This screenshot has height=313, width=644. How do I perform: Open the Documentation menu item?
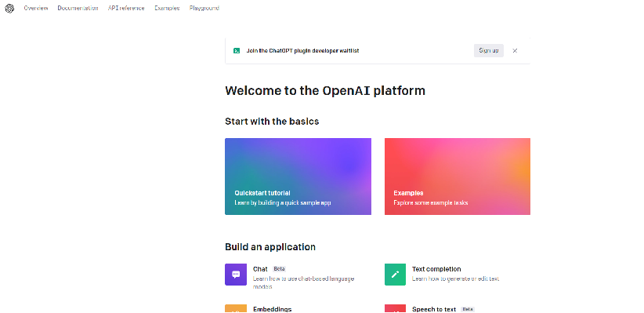(x=78, y=8)
